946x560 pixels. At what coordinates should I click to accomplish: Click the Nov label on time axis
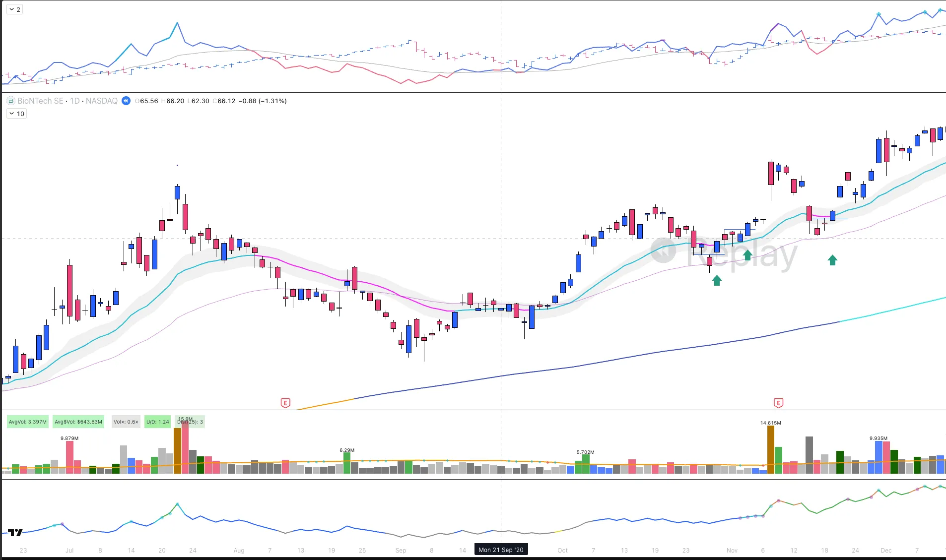coord(732,551)
